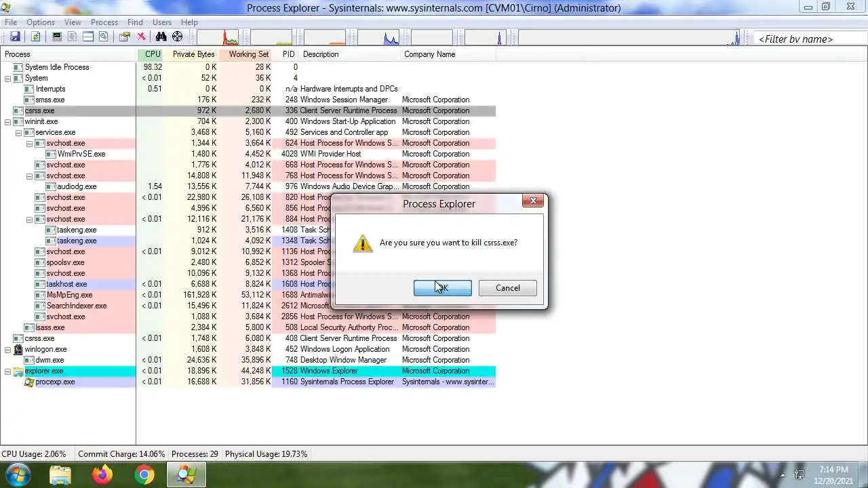Image resolution: width=868 pixels, height=488 pixels.
Task: Select the dwm.exe process
Action: coord(50,360)
